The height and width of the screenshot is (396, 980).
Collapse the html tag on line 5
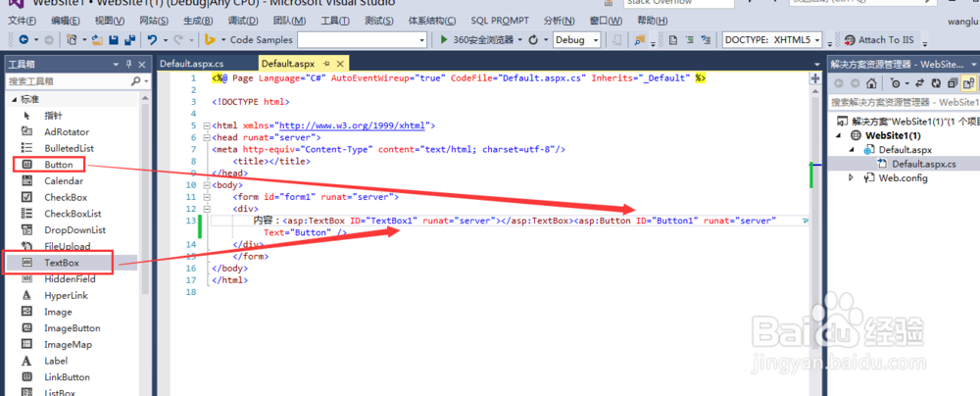[x=207, y=125]
